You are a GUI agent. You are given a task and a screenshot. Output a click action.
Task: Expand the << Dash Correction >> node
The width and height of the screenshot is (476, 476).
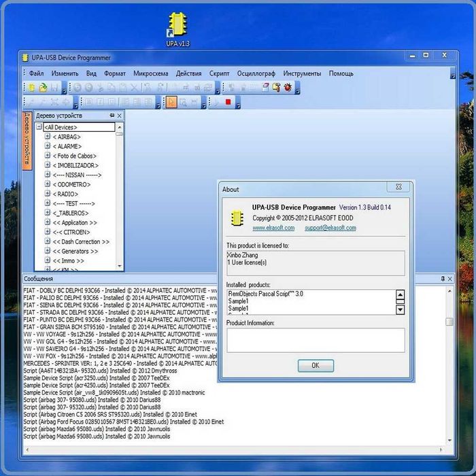(x=48, y=241)
